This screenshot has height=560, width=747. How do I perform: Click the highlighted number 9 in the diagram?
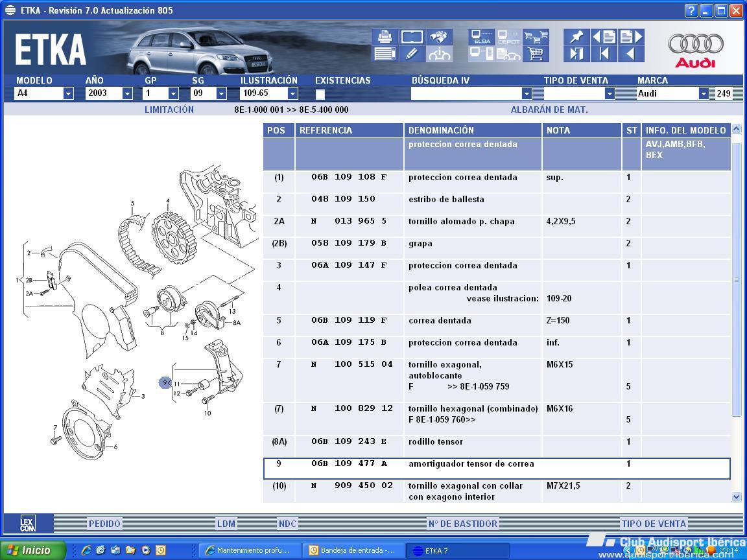[x=165, y=382]
